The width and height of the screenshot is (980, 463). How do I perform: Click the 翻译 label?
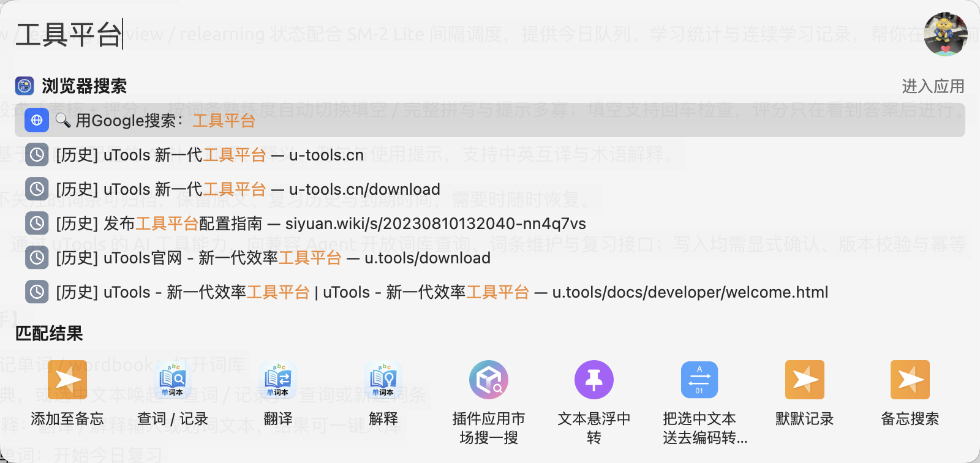pyautogui.click(x=278, y=419)
